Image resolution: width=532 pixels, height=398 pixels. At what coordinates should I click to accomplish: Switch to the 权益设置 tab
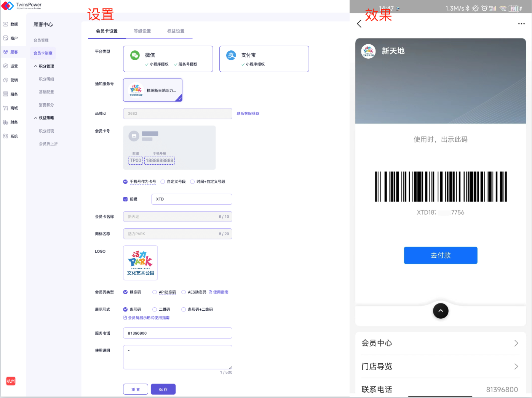point(176,31)
